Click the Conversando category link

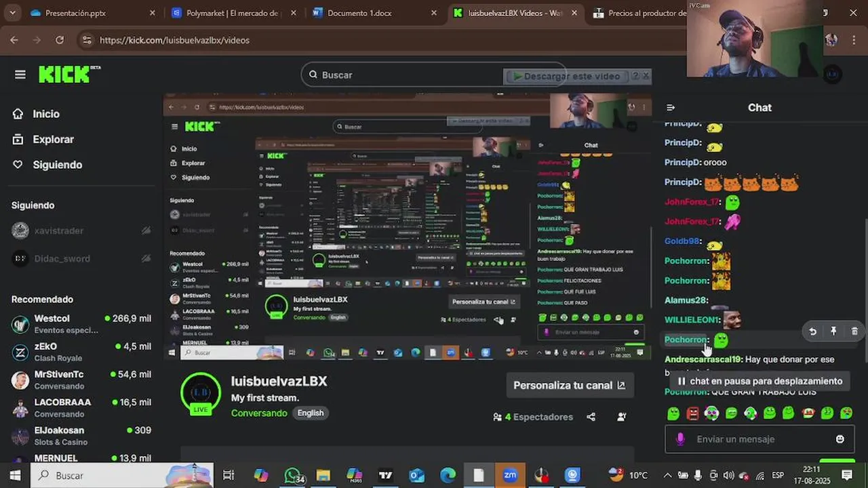click(x=259, y=413)
